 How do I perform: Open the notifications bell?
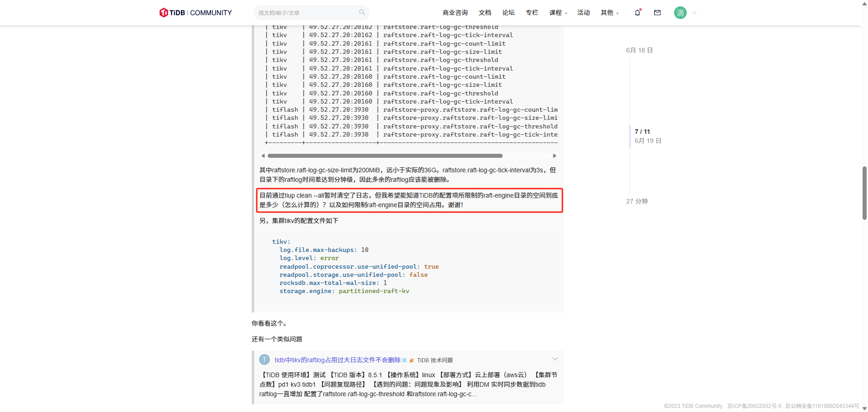tap(637, 13)
